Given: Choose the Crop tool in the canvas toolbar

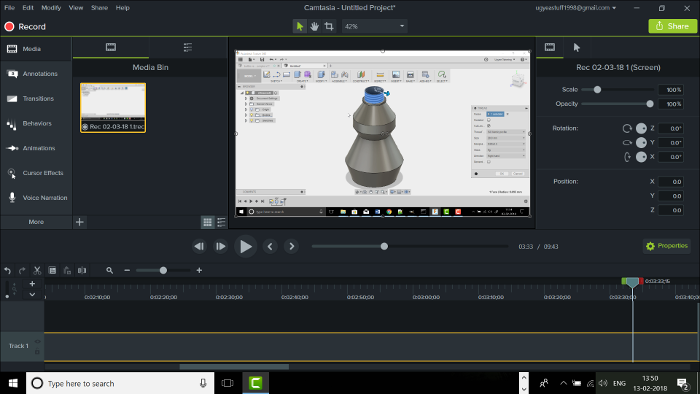Looking at the screenshot, I should [x=329, y=26].
